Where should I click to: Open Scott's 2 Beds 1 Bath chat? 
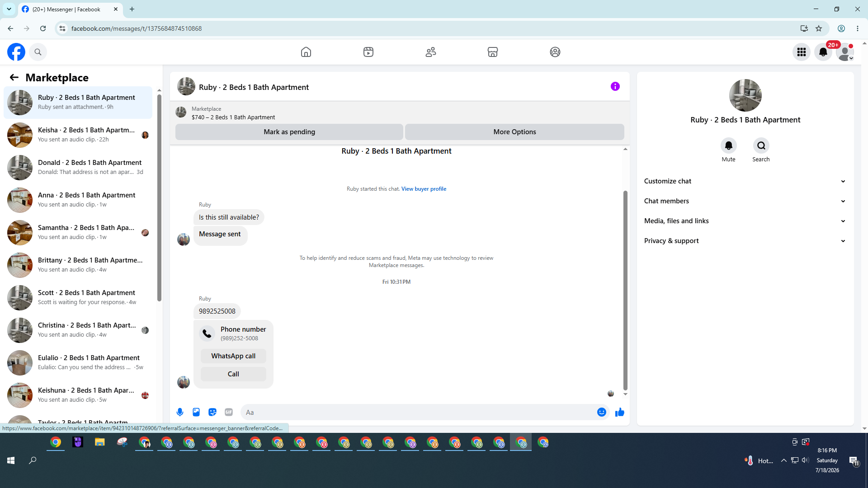point(78,298)
